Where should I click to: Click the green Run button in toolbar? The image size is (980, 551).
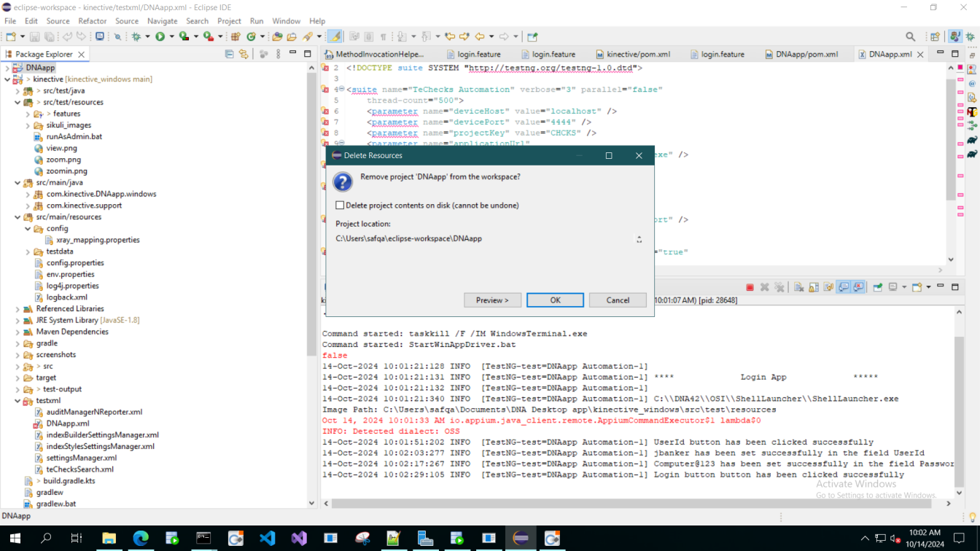point(160,36)
